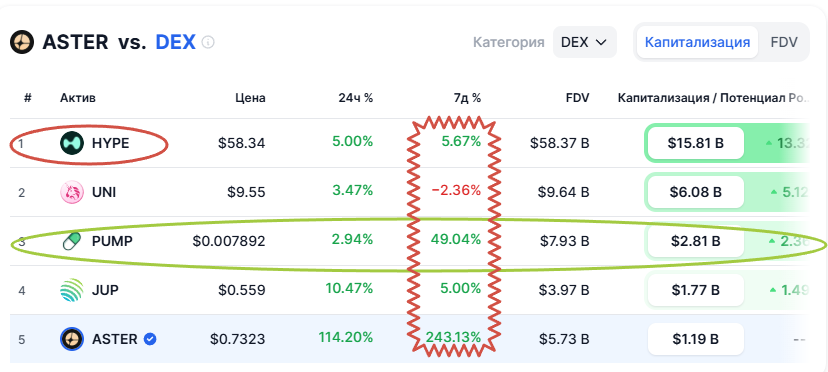Click the HYPE price $58.34
The image size is (828, 372).
[241, 143]
